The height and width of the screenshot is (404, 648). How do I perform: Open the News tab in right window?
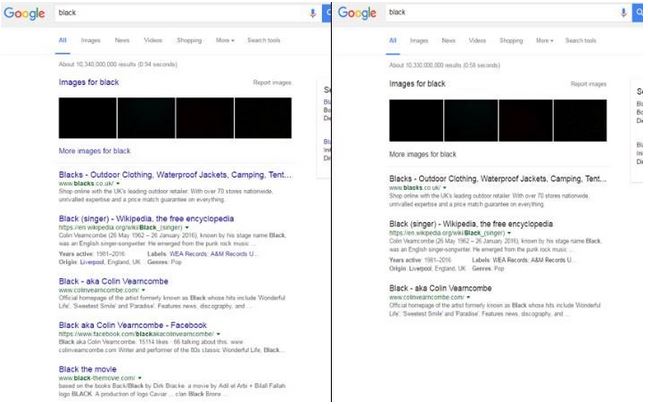point(448,40)
